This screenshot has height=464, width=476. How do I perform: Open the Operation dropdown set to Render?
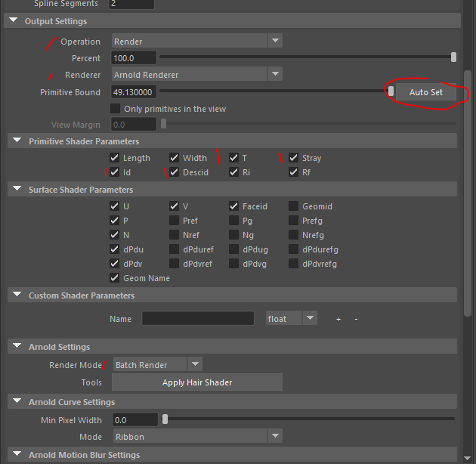[196, 41]
